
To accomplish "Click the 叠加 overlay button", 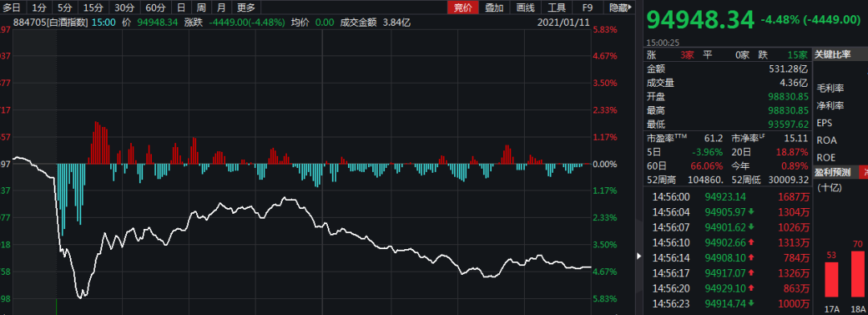I will (x=494, y=7).
